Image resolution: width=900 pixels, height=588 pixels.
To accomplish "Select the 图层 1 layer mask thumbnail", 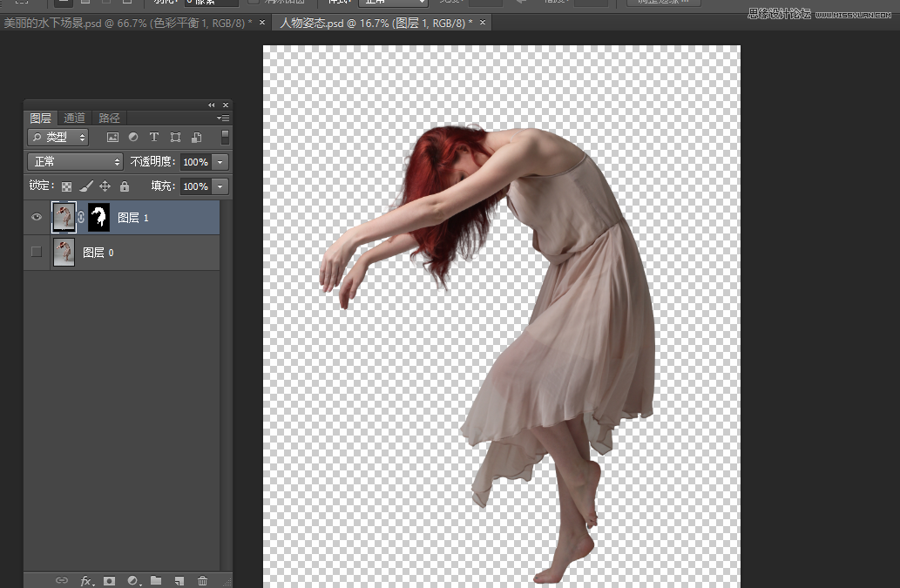I will (x=98, y=217).
